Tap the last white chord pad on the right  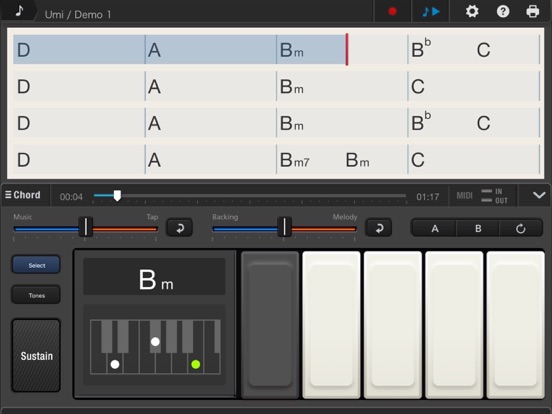coord(515,325)
